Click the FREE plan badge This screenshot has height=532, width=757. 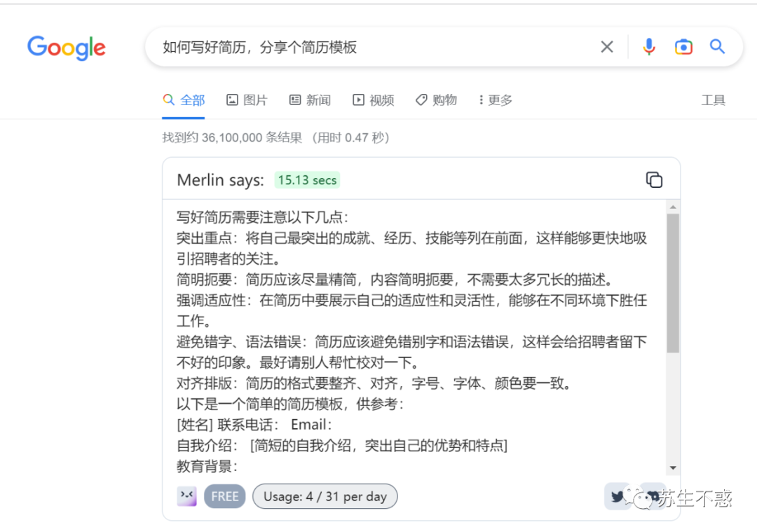[x=224, y=496]
